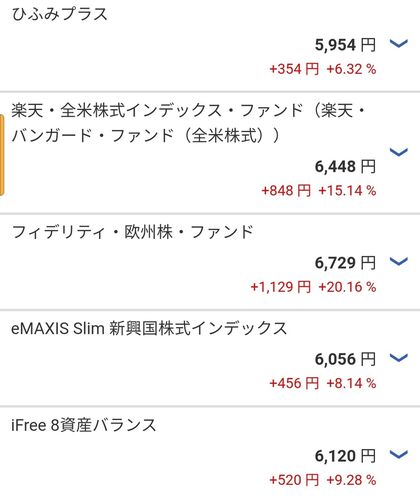420x500 pixels.
Task: Expand the iFree 8資産バランス chevron
Action: (x=399, y=455)
